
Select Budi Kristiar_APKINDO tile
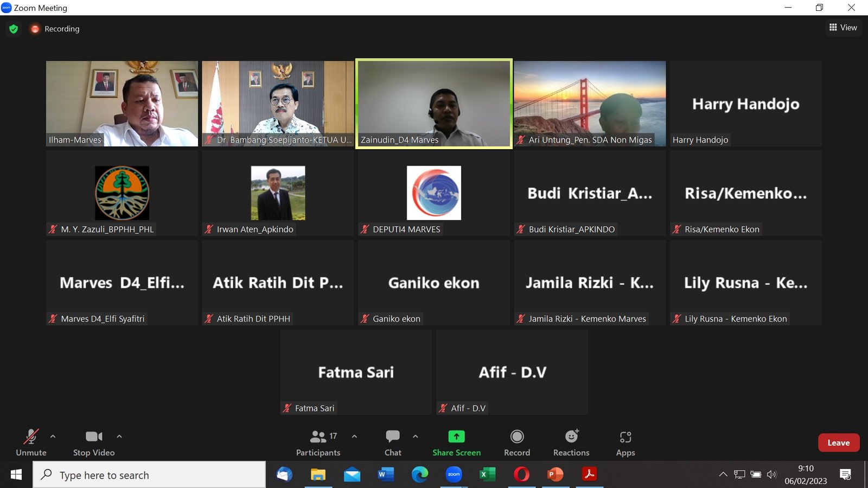pos(590,193)
